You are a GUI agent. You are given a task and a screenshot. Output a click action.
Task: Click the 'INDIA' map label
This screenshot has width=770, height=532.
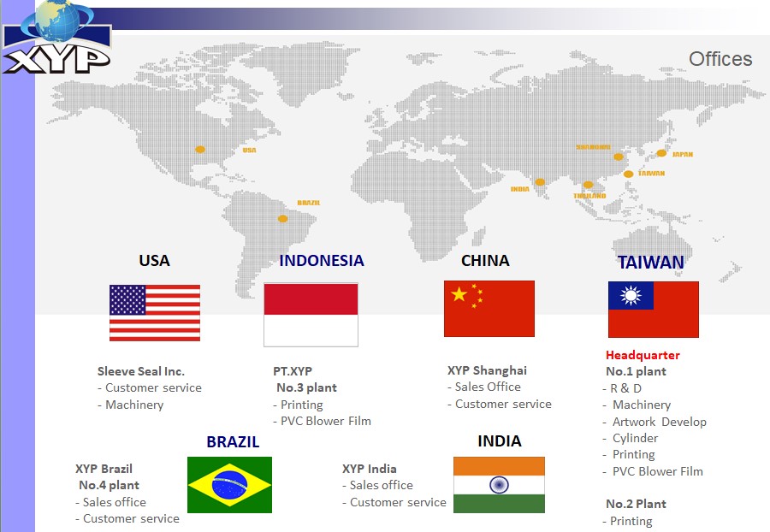(x=520, y=189)
